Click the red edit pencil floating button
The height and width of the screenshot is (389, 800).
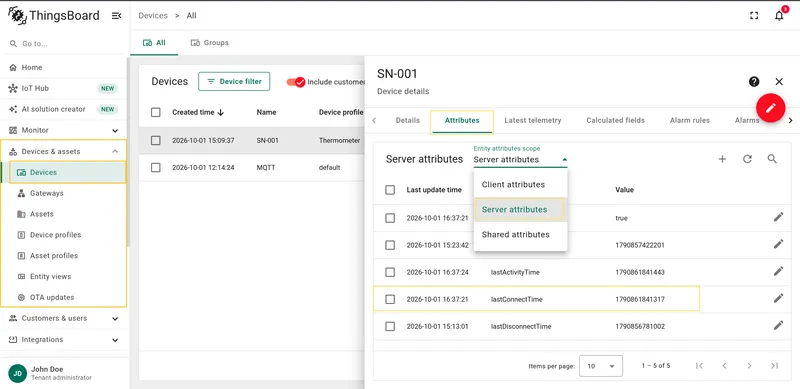pos(770,108)
